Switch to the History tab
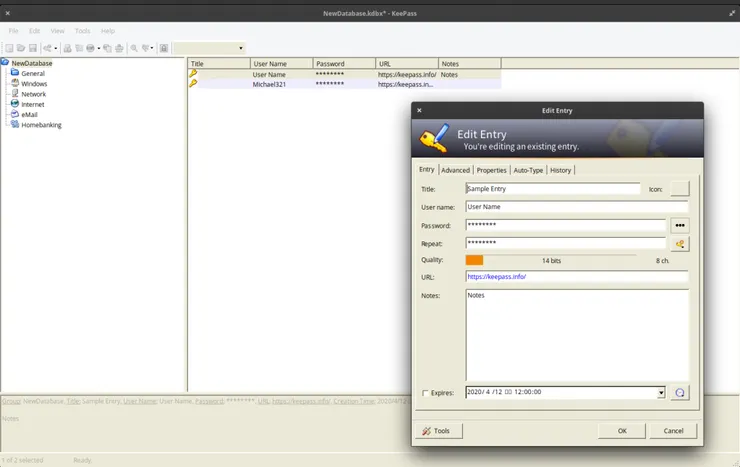740x467 pixels. (x=561, y=170)
